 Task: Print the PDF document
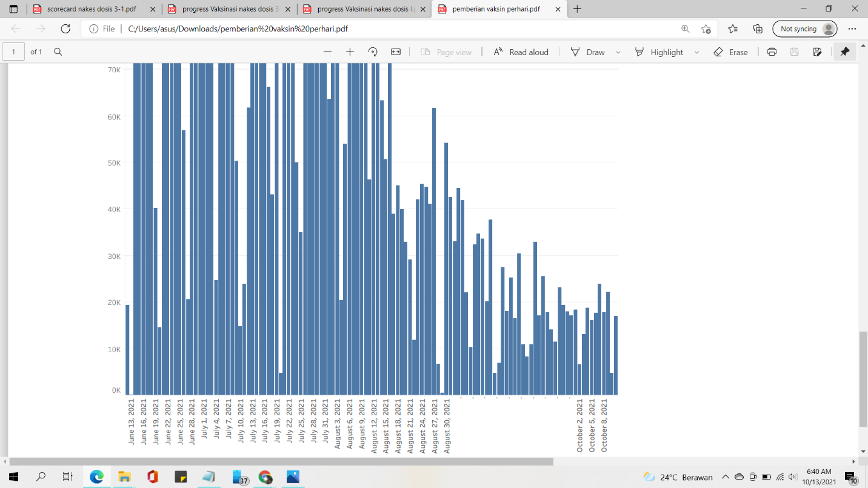click(x=772, y=52)
